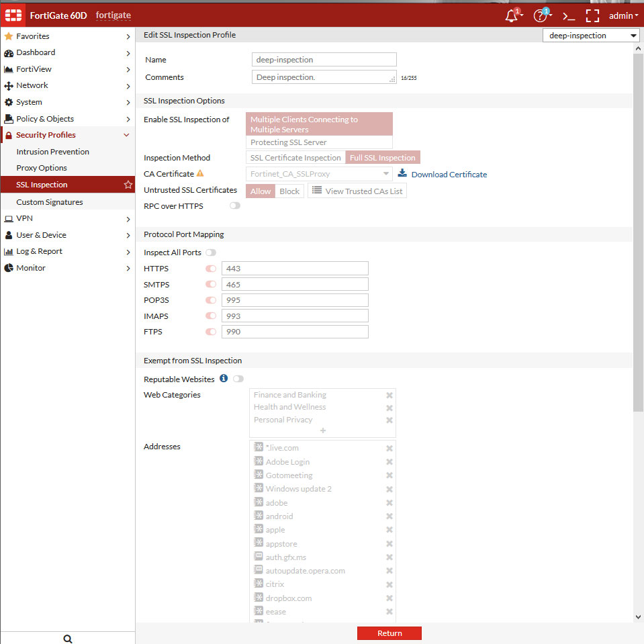The height and width of the screenshot is (644, 644).
Task: Remove the android address entry
Action: click(389, 516)
